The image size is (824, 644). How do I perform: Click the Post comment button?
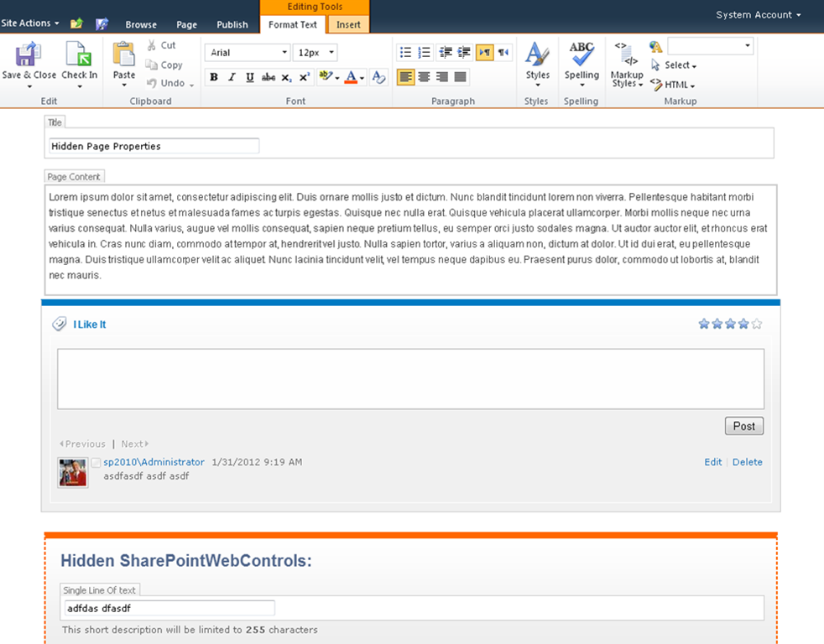point(744,426)
